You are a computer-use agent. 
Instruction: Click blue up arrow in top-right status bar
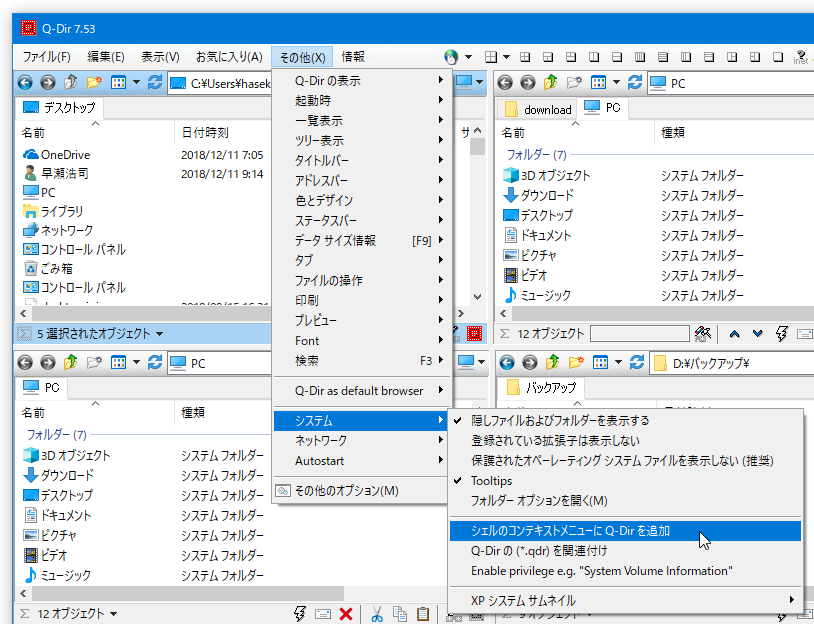[735, 334]
